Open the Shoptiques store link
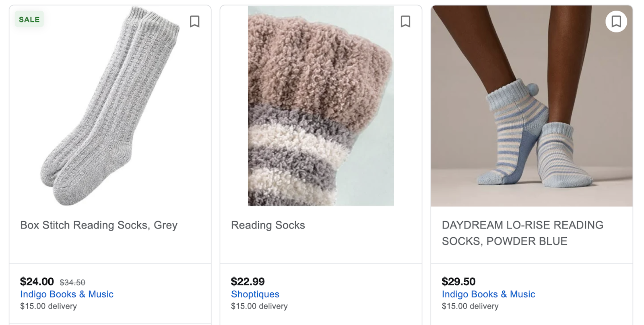The width and height of the screenshot is (644, 325). pyautogui.click(x=255, y=294)
